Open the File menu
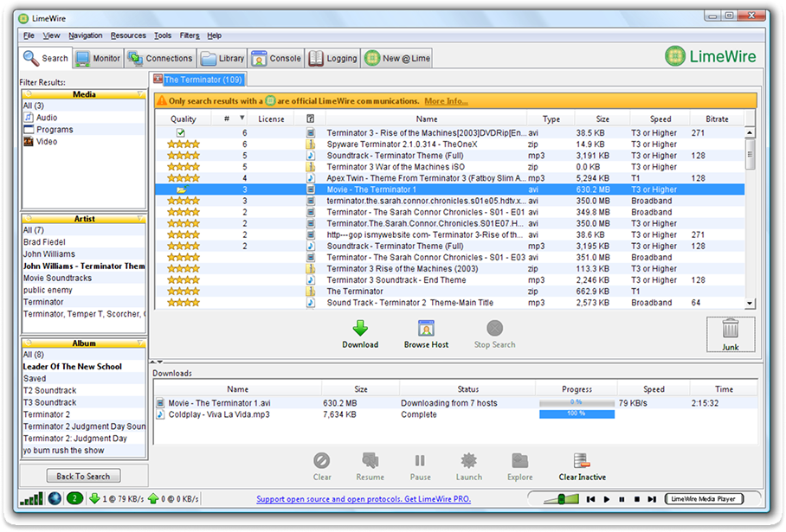The width and height of the screenshot is (786, 532). pos(29,35)
